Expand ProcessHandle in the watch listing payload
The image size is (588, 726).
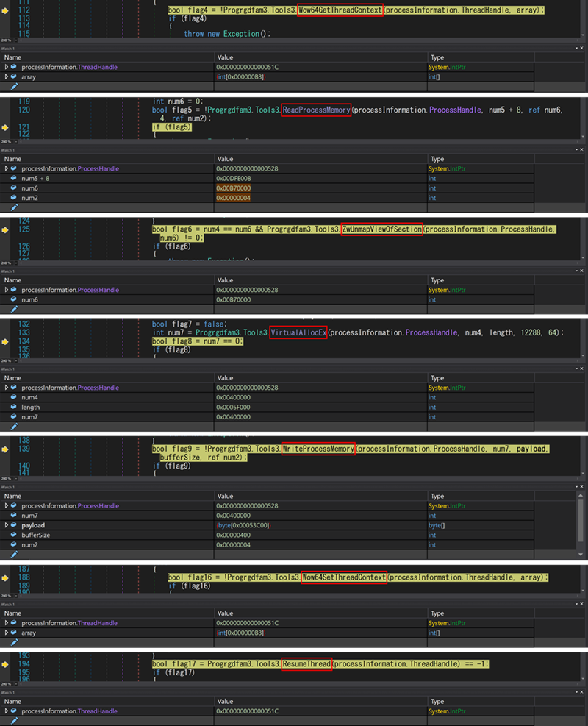tap(7, 505)
